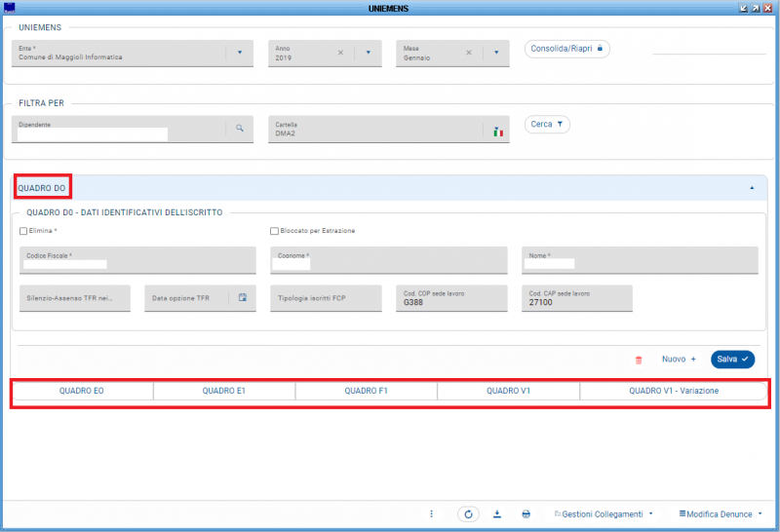Switch to QUADRO F1 tab
Screen dimensions: 780x532
point(367,391)
